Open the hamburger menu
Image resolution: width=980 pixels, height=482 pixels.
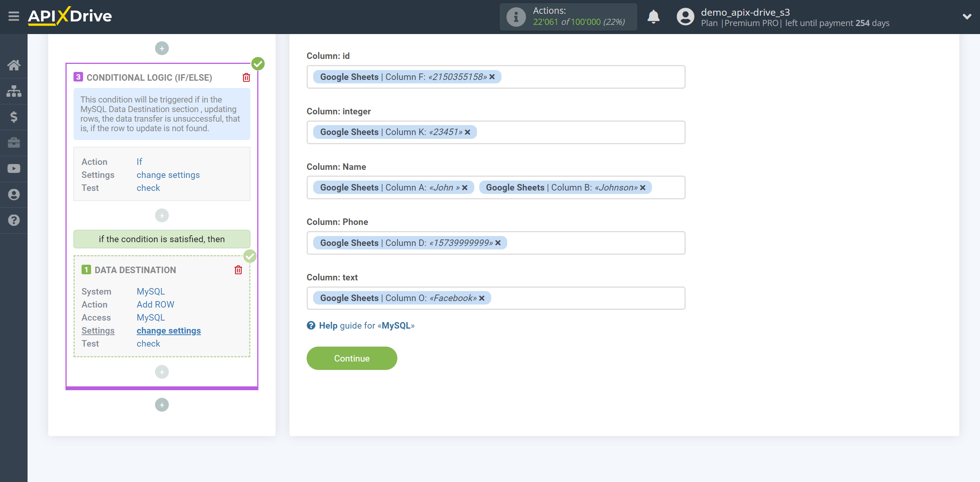click(14, 16)
